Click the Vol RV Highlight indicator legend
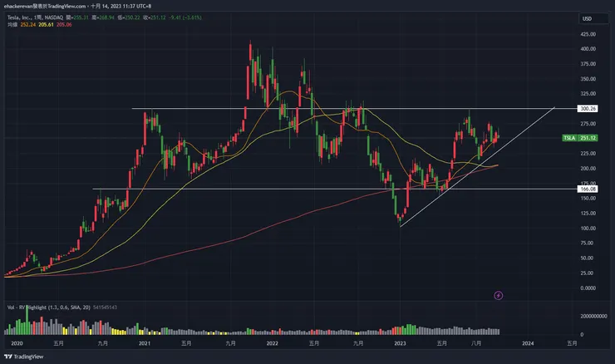This screenshot has height=364, width=615. point(49,307)
